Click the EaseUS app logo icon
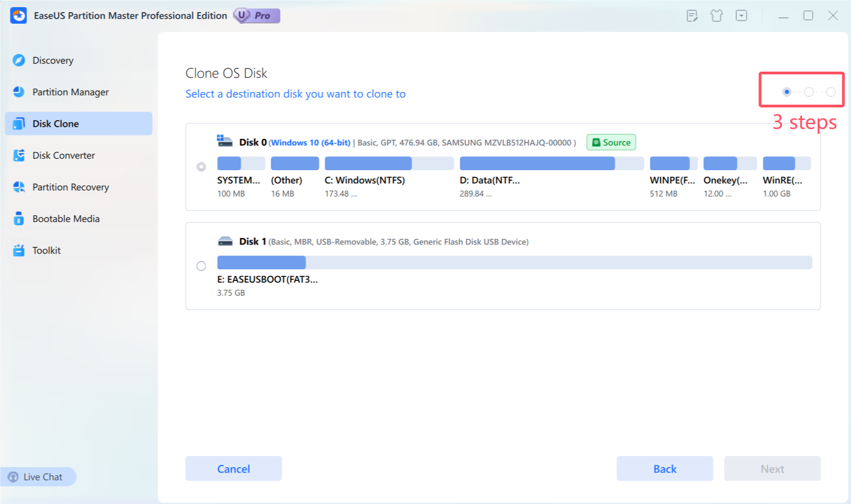This screenshot has height=504, width=851. [x=19, y=15]
